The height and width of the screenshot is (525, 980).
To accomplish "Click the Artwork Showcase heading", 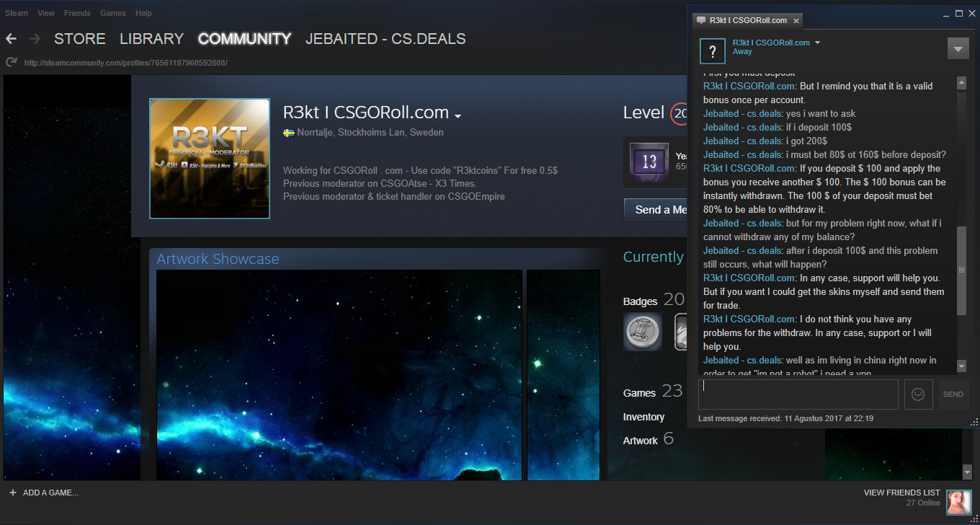I will (218, 259).
